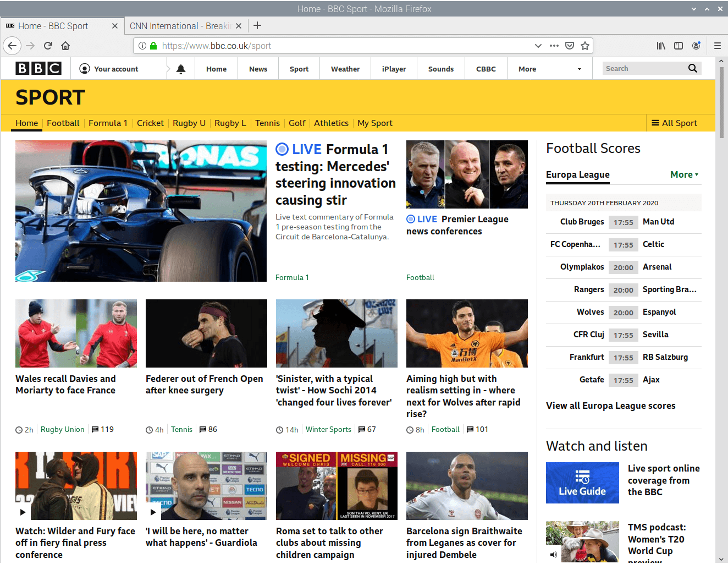The image size is (728, 564).
Task: Open Premier League news conferences story
Action: (x=457, y=225)
